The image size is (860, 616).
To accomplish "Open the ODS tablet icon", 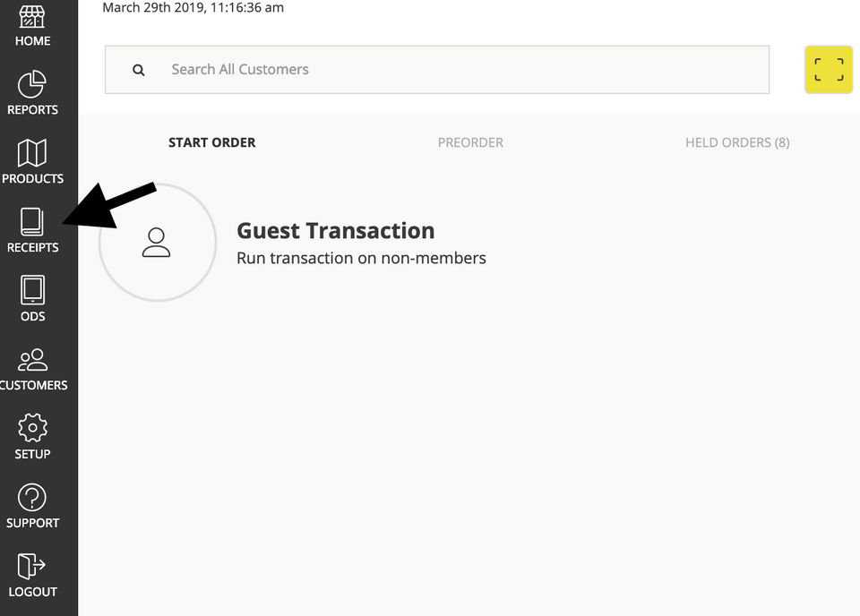I will pos(32,290).
